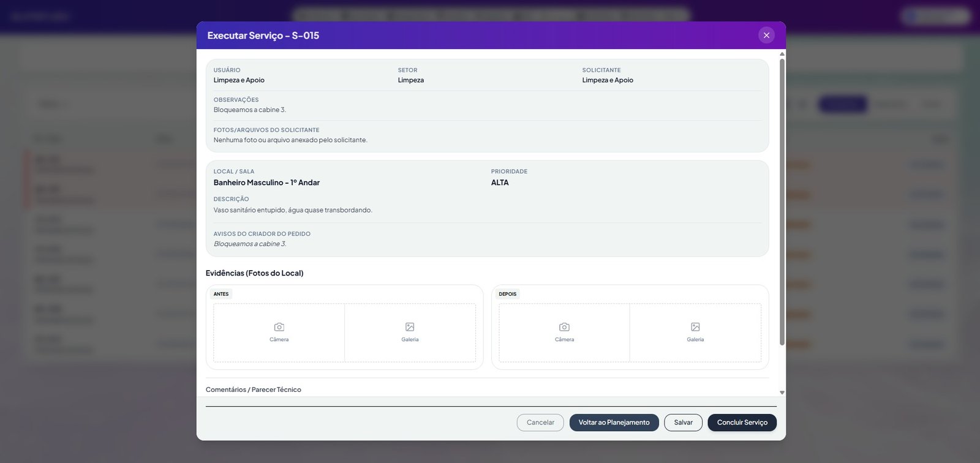
Task: Click the Limpeza sector value
Action: click(411, 80)
